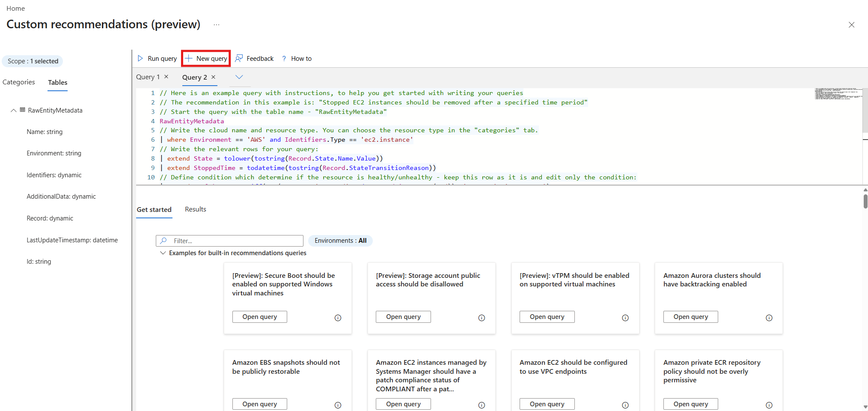Go to the Home breadcrumb

pos(16,9)
